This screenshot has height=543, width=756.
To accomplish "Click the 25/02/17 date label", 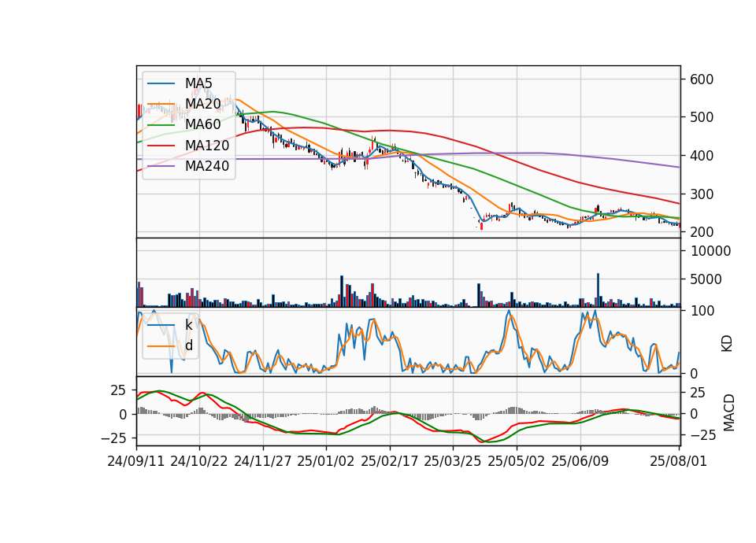I will [x=390, y=461].
